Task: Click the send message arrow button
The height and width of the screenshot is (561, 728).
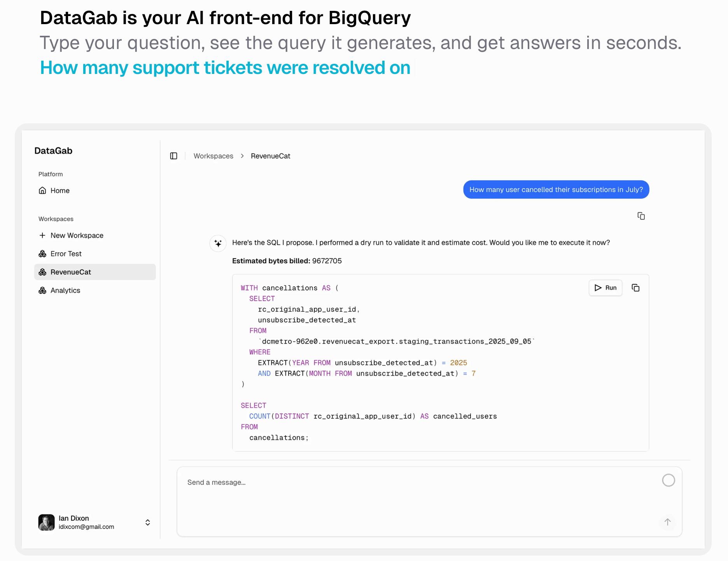Action: (667, 522)
